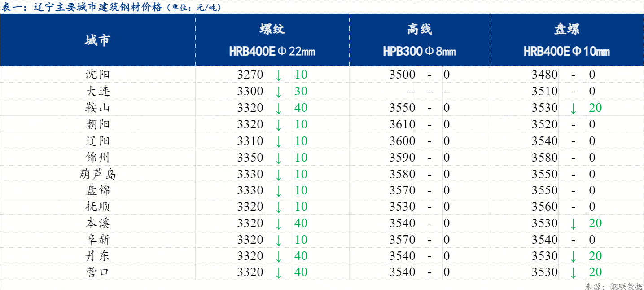Viewport: 644px width, 290px height.
Task: Click the table title 辽宁主要城市建筑钢材价格
Action: point(98,7)
